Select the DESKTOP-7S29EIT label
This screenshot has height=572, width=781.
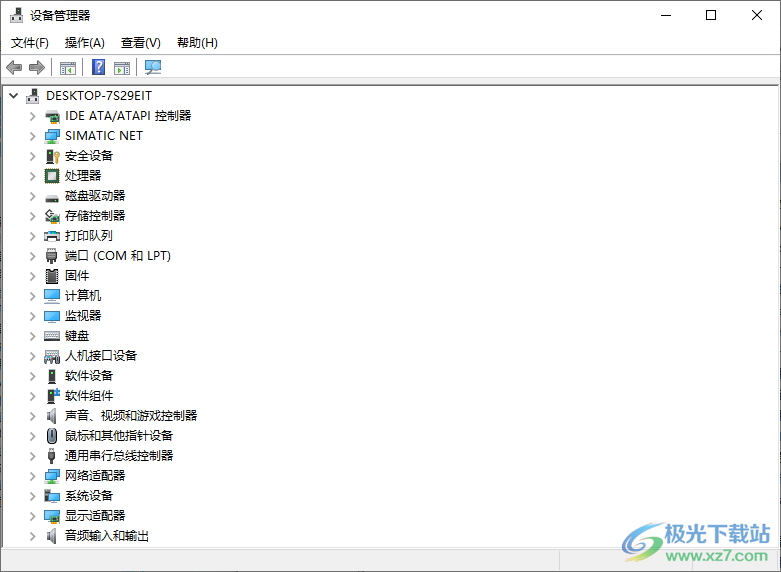(x=99, y=96)
